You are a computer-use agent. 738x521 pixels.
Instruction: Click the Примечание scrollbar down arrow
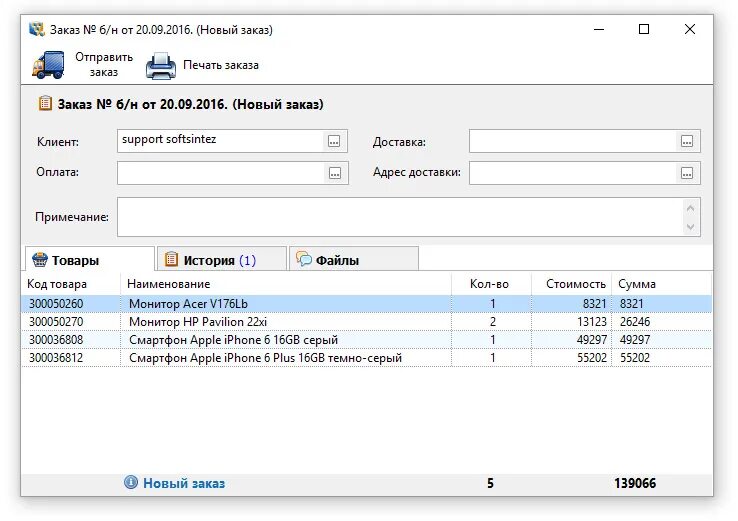point(690,227)
